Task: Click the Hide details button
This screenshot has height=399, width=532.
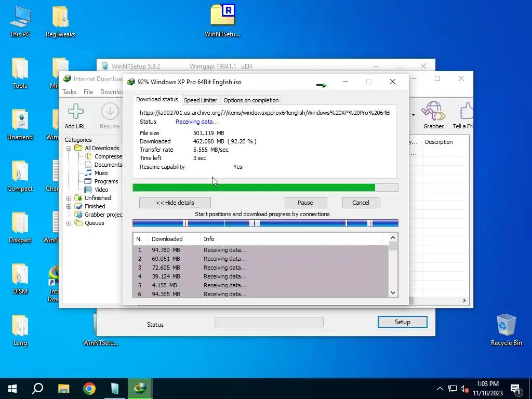Action: pos(175,203)
